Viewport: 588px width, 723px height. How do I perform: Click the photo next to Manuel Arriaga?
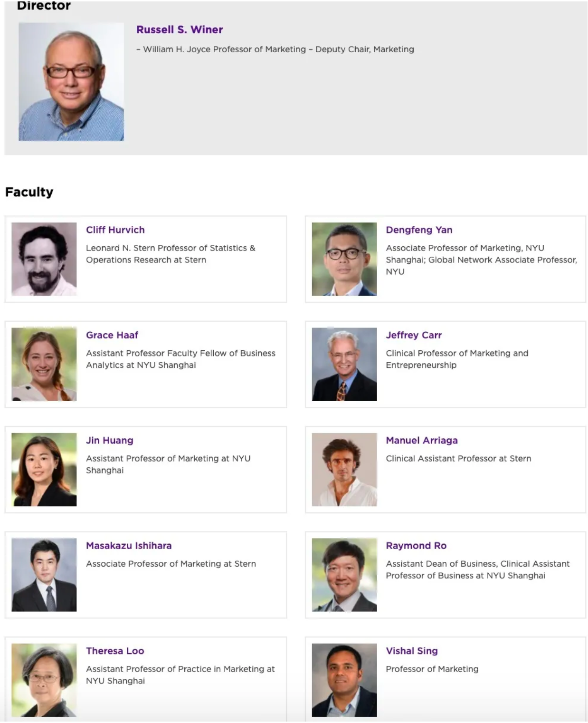[344, 470]
